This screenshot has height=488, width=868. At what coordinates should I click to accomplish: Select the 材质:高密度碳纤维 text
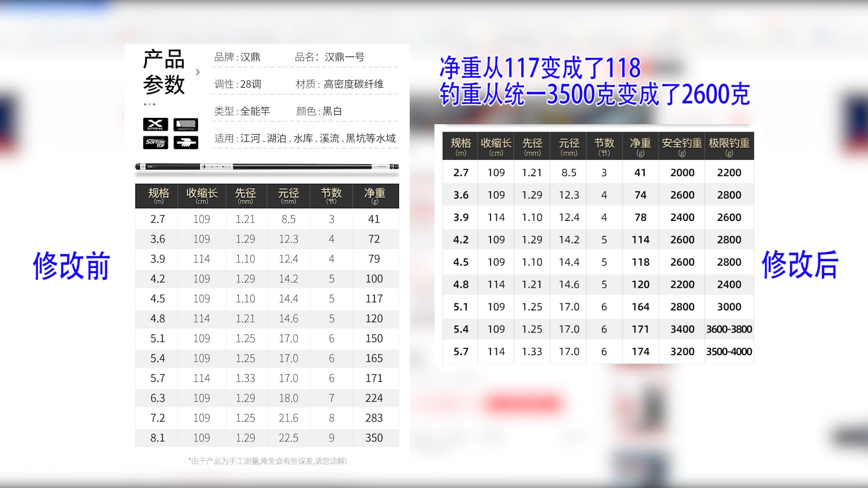coord(340,84)
